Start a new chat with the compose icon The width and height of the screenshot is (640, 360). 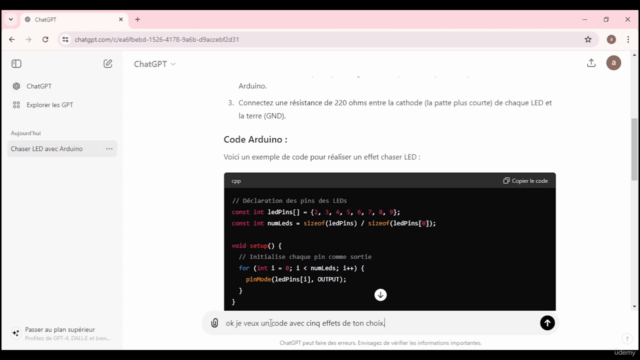tap(108, 64)
